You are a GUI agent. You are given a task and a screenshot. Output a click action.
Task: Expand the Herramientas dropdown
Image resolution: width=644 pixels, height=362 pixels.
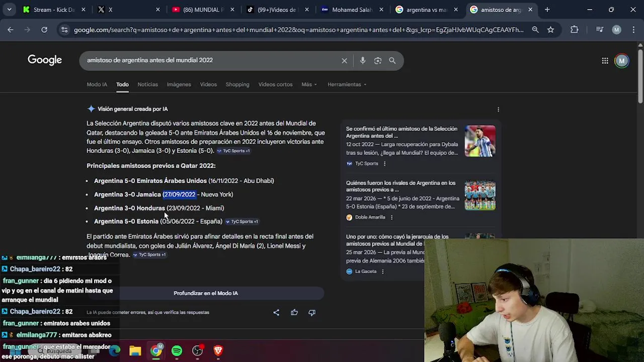click(347, 84)
